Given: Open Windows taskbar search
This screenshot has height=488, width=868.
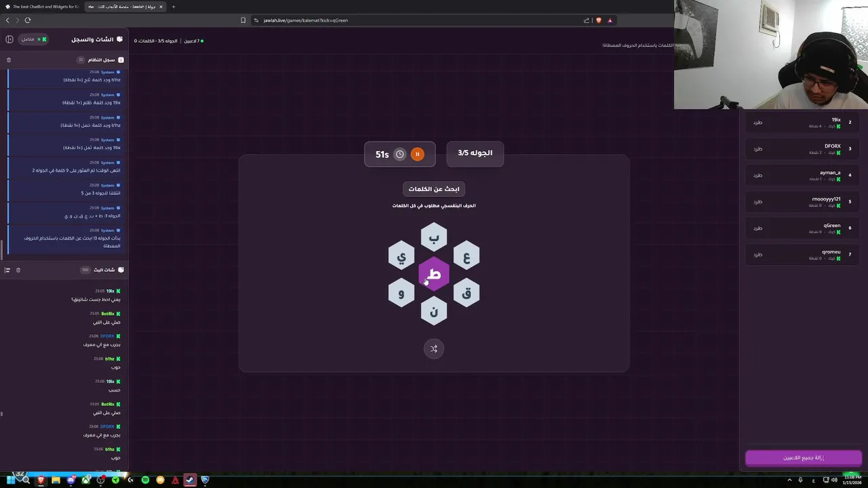Looking at the screenshot, I should (x=26, y=481).
